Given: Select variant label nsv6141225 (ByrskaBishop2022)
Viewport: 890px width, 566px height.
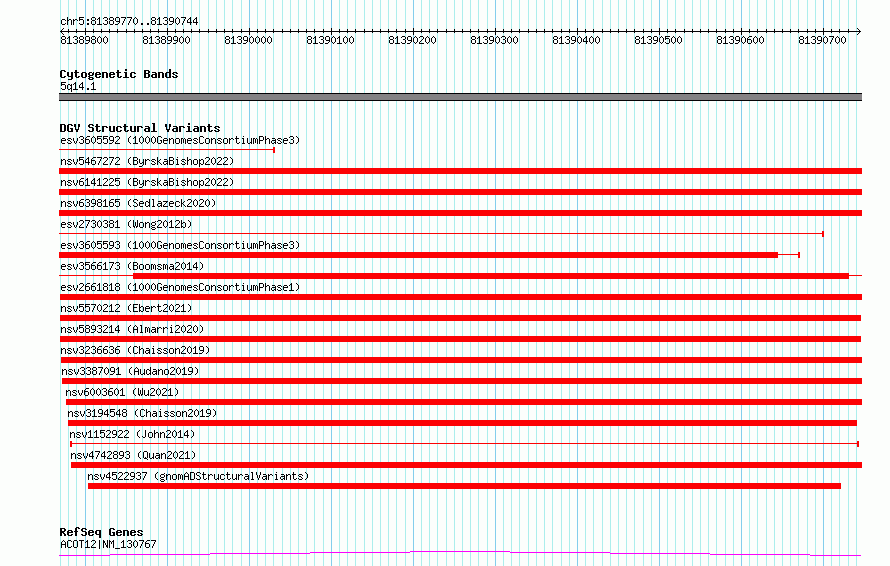Looking at the screenshot, I should point(147,182).
